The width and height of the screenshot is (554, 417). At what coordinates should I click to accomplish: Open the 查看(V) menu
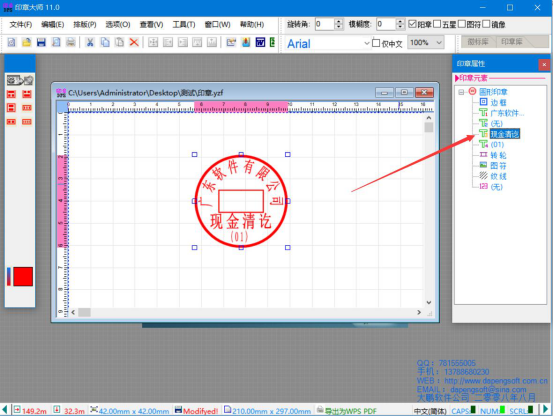pos(152,24)
